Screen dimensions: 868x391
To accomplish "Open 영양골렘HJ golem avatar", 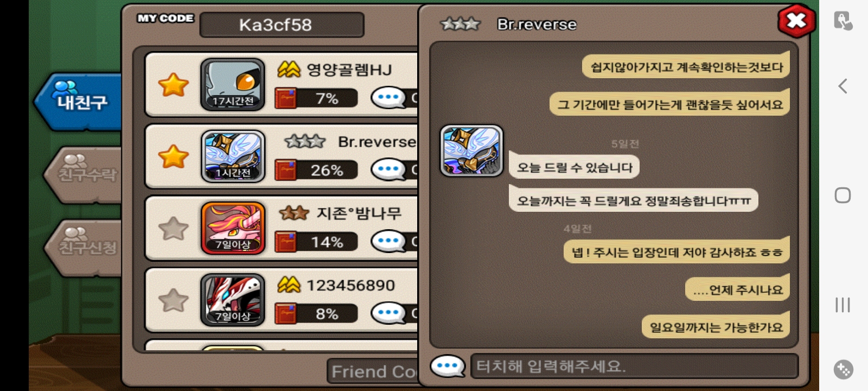I will [x=233, y=85].
